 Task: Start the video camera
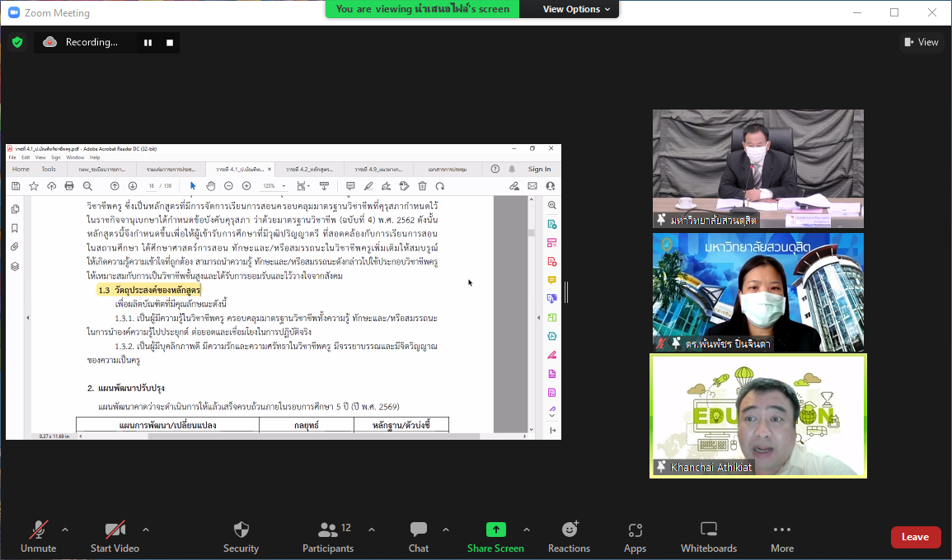pyautogui.click(x=115, y=530)
